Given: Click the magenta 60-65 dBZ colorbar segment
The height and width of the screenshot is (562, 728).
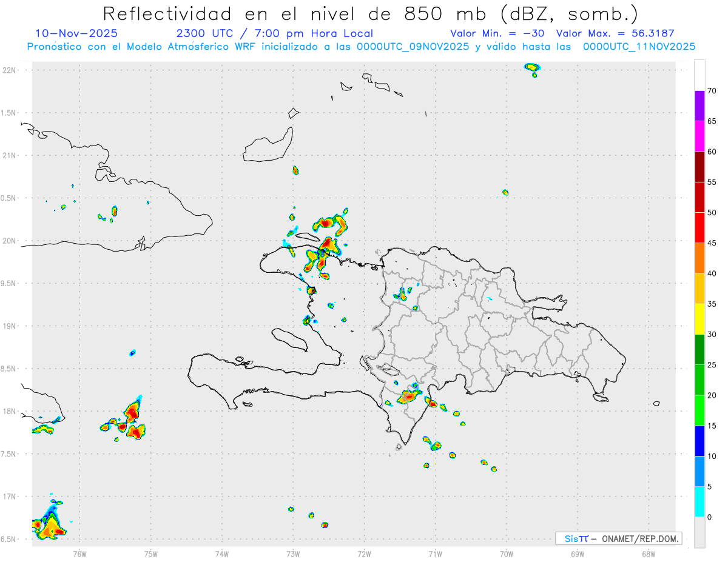Looking at the screenshot, I should pyautogui.click(x=699, y=136).
